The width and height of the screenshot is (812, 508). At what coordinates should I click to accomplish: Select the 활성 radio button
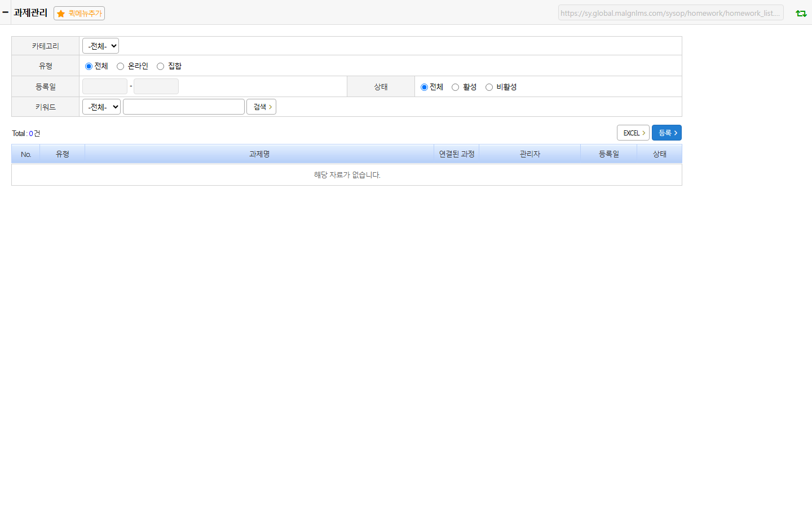[x=455, y=87]
